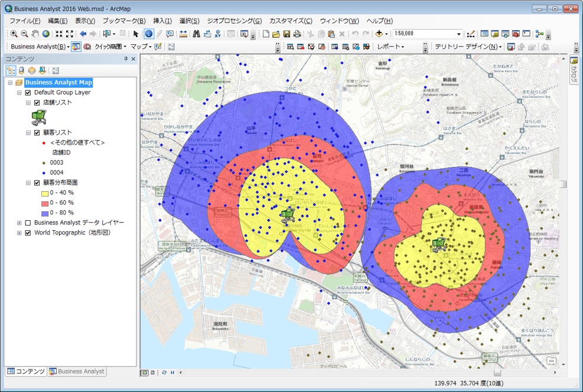The height and width of the screenshot is (392, 583).
Task: Paste from clipboard icon
Action: (x=331, y=34)
